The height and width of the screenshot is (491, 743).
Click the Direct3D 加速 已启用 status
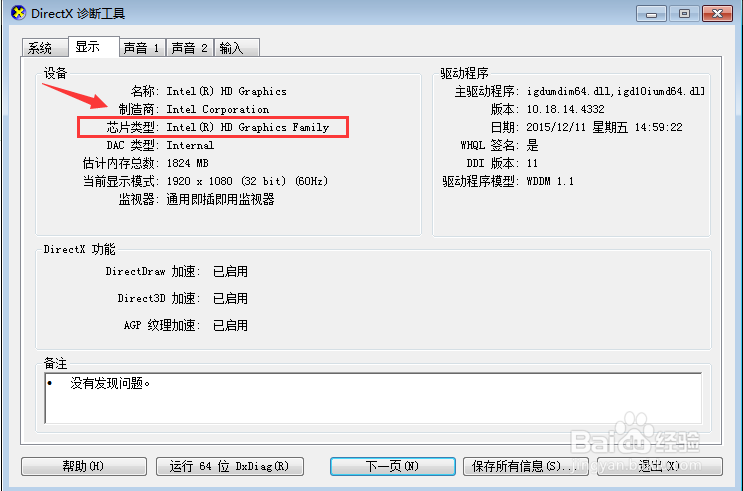(230, 298)
